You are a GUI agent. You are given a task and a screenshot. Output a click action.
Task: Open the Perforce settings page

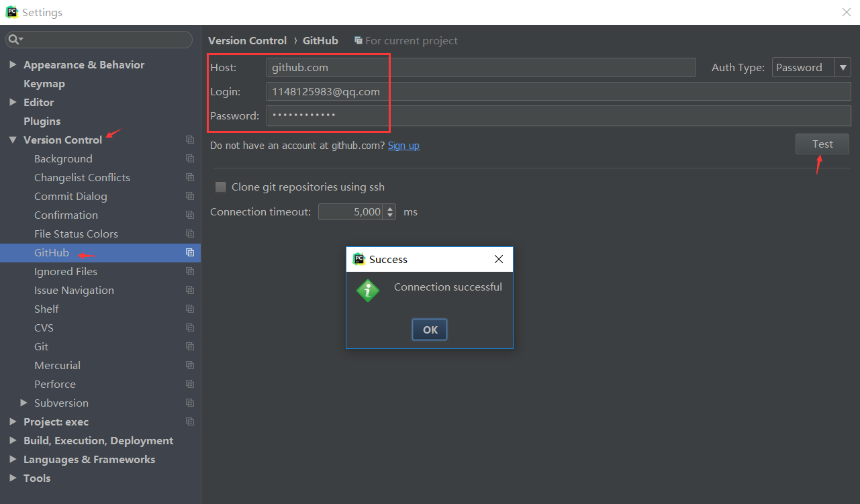click(55, 385)
